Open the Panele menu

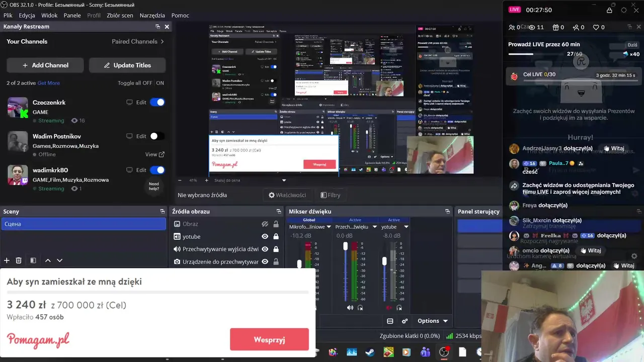coord(72,15)
